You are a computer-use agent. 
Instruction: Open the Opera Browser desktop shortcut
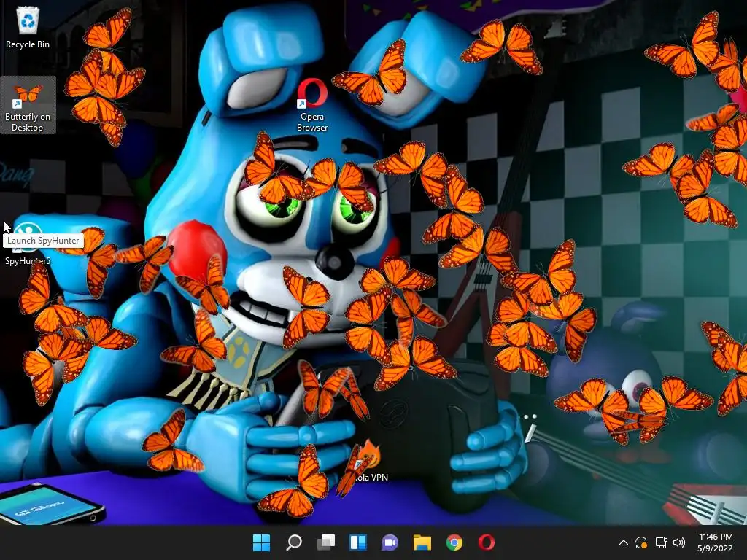click(312, 105)
